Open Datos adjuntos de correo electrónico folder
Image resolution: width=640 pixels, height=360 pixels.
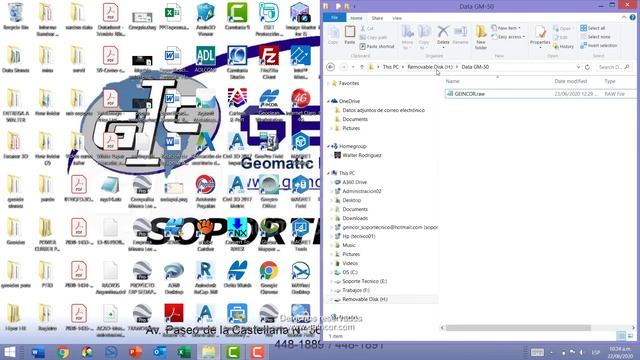pos(383,110)
